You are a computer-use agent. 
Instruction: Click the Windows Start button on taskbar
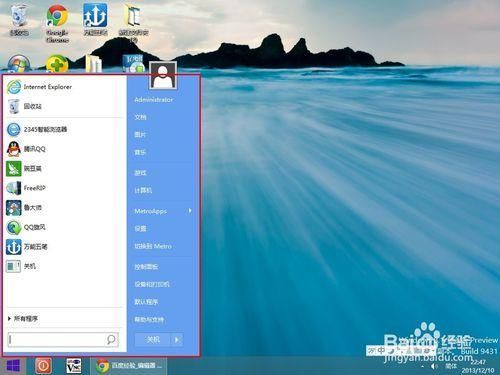click(13, 366)
